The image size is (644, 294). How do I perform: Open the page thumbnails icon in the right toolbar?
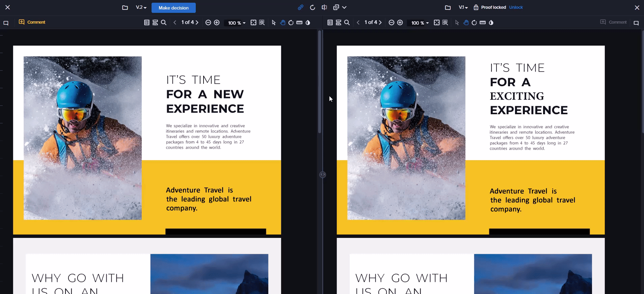coord(330,23)
